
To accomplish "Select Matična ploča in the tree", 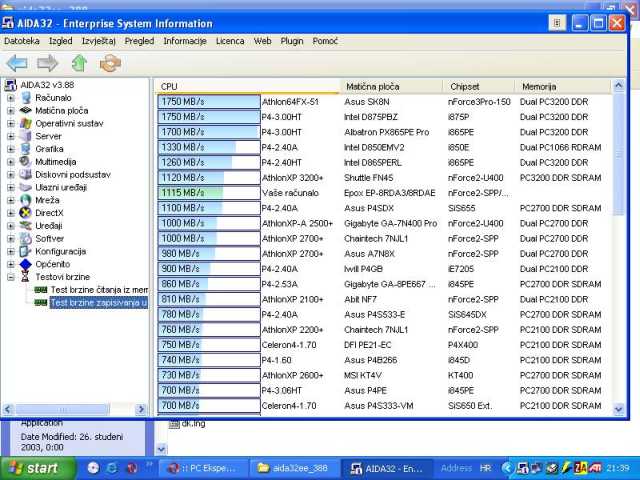I will click(x=62, y=110).
